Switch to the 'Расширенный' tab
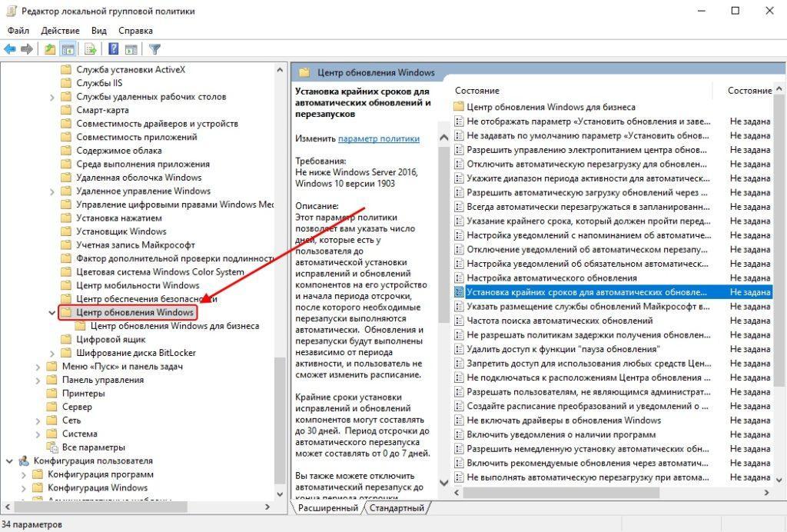Image resolution: width=787 pixels, height=532 pixels. click(328, 508)
